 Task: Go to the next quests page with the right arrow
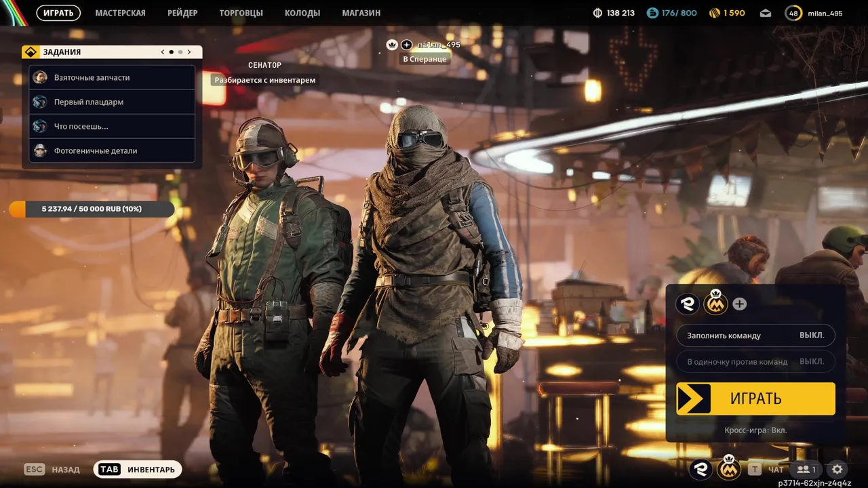(189, 52)
